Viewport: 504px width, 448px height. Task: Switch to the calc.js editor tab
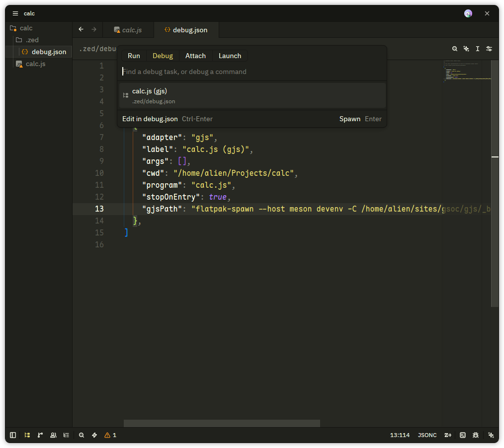(x=128, y=30)
